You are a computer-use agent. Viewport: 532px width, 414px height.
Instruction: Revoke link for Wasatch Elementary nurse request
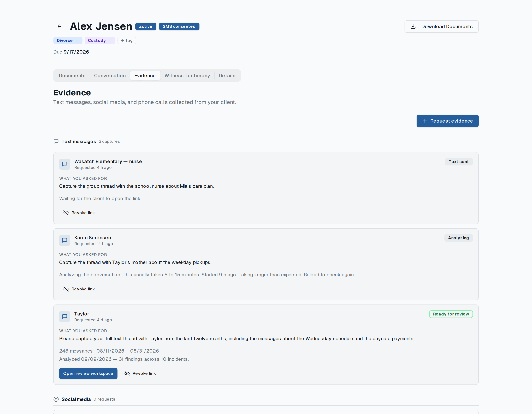coord(79,213)
